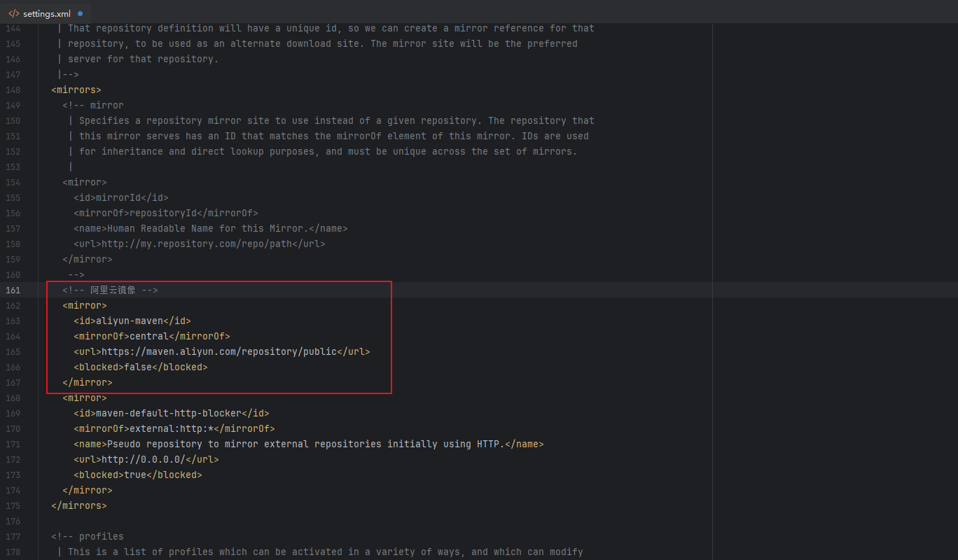This screenshot has height=560, width=958.
Task: Click the 'repositoryId' mirrorOf text
Action: pos(163,213)
